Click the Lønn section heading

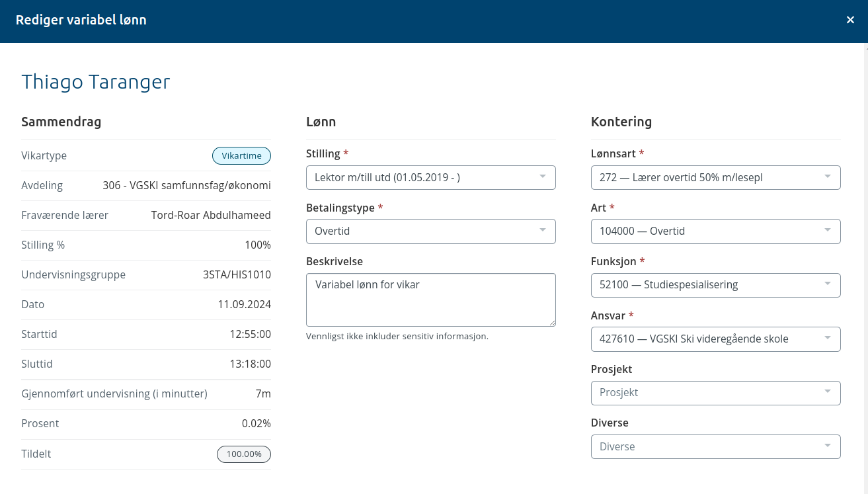pos(321,122)
